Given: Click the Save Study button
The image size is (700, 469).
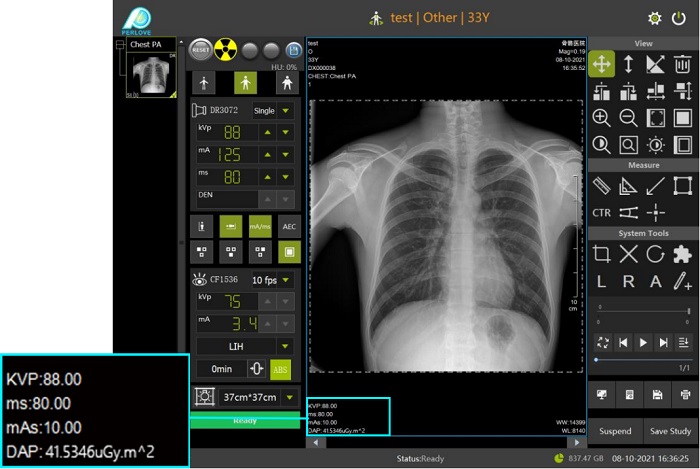Looking at the screenshot, I should (x=668, y=431).
